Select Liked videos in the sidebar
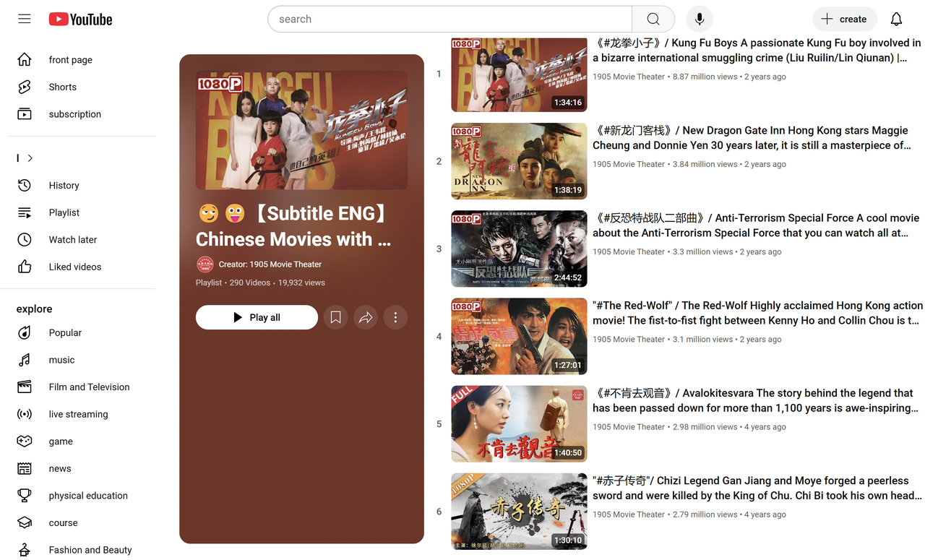The width and height of the screenshot is (925, 560). tap(74, 267)
